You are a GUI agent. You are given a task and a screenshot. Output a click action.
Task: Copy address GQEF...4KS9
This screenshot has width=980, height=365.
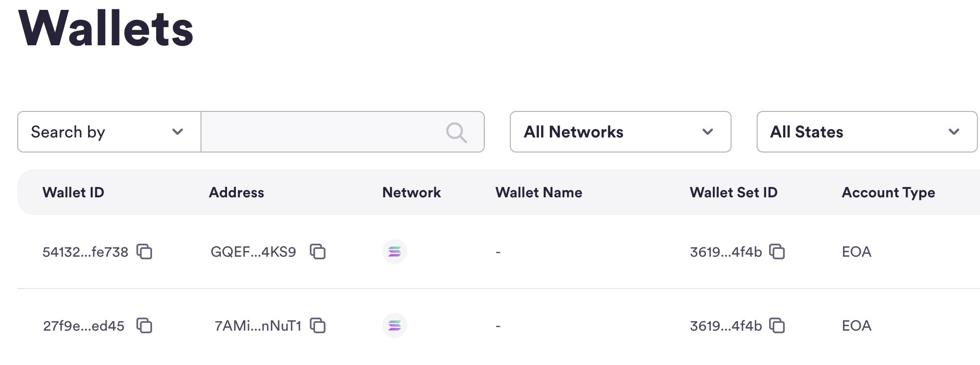coord(318,251)
